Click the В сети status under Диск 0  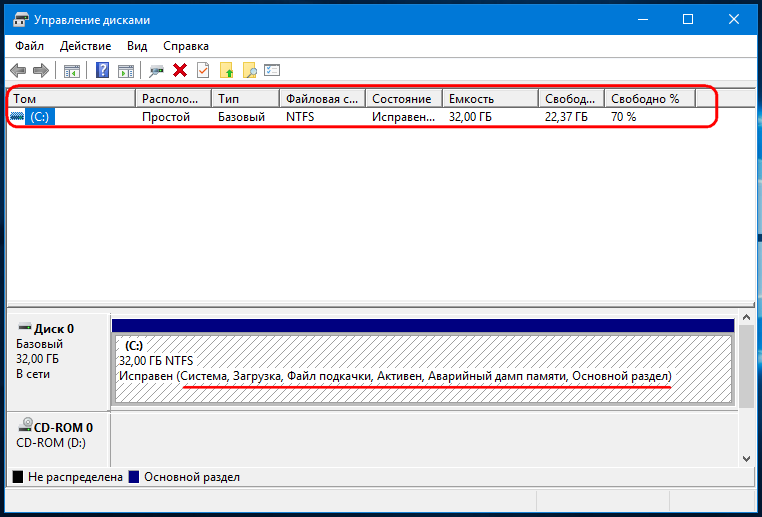pyautogui.click(x=33, y=374)
